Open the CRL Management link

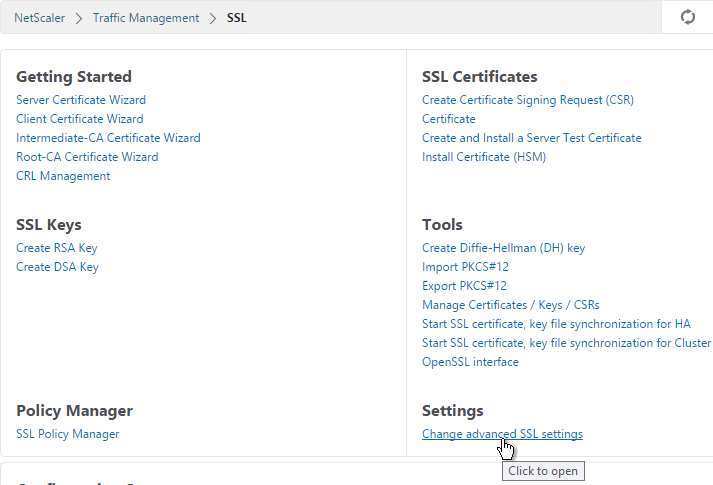pos(63,176)
